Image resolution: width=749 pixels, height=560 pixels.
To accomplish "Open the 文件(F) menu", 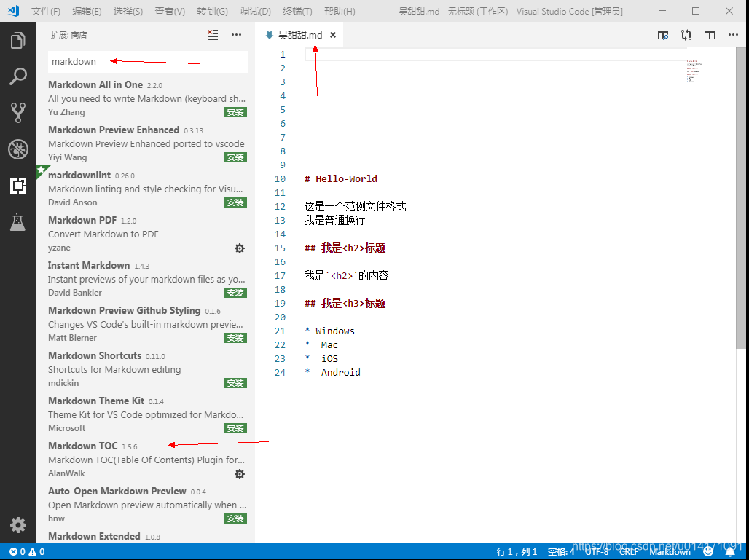I will [45, 11].
